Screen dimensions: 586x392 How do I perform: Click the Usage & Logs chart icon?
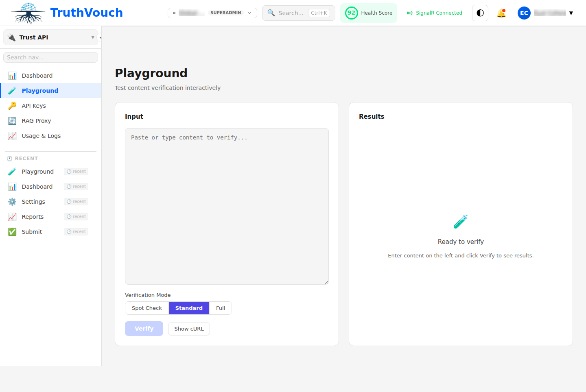13,135
